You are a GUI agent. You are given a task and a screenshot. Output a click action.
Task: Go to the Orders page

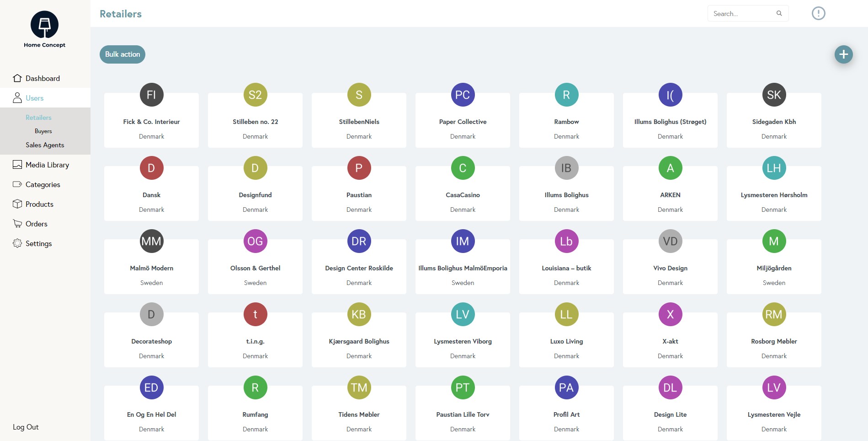coord(45,224)
